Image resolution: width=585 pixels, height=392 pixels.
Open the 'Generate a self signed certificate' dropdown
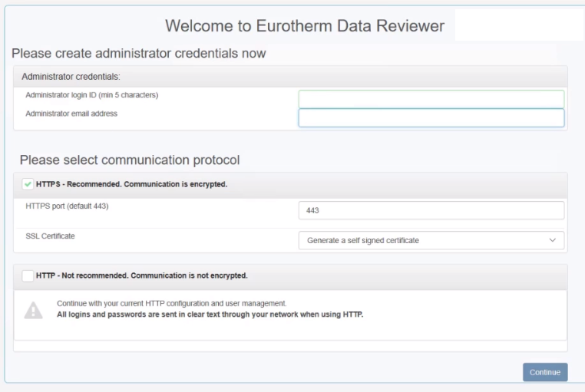click(431, 240)
